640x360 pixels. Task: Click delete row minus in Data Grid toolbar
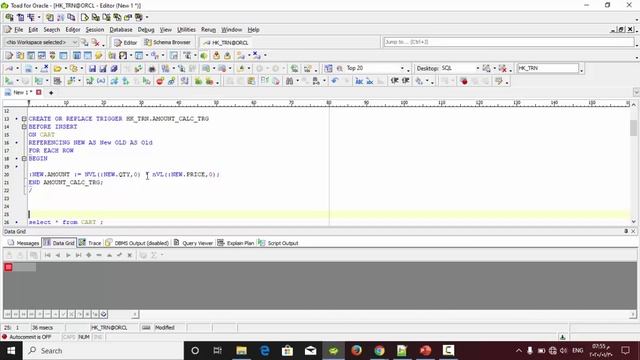pos(99,255)
